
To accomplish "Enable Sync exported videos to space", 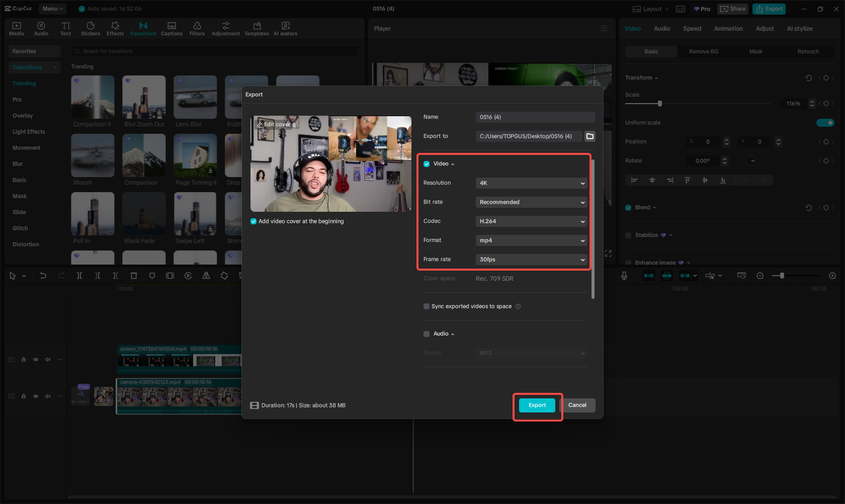I will point(426,306).
